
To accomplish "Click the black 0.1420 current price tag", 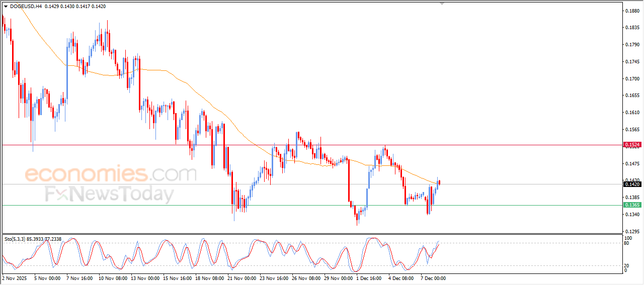I will [632, 184].
